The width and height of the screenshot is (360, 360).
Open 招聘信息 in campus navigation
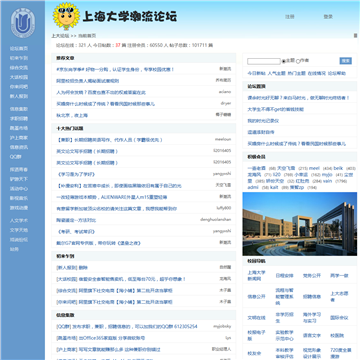312,297
